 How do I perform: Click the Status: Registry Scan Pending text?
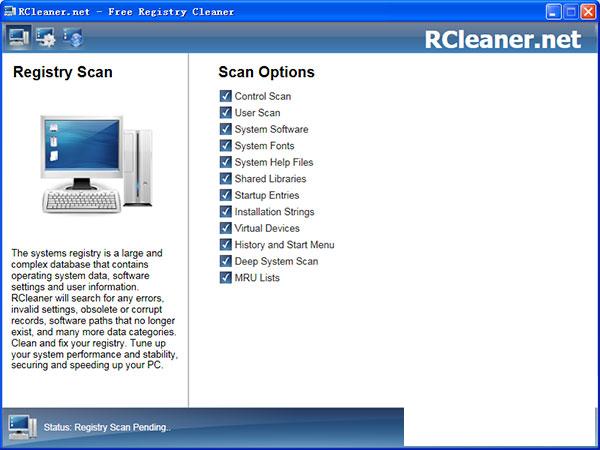coord(107,427)
